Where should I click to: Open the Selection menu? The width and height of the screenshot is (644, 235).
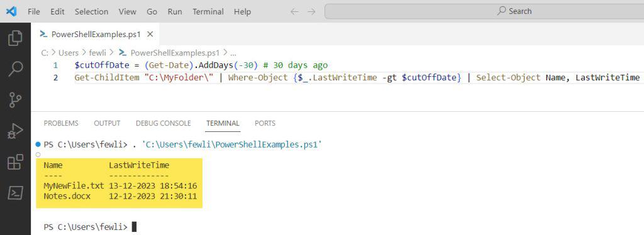coord(91,12)
